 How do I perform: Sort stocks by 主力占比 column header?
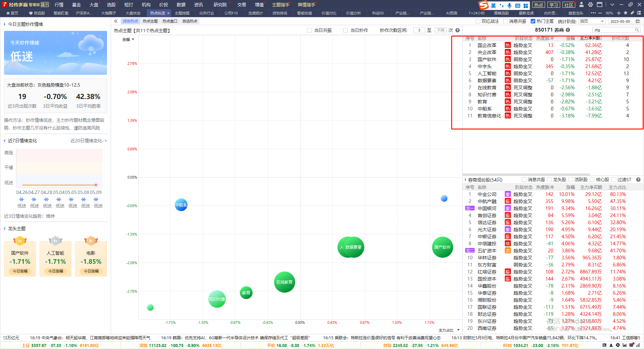(618, 187)
